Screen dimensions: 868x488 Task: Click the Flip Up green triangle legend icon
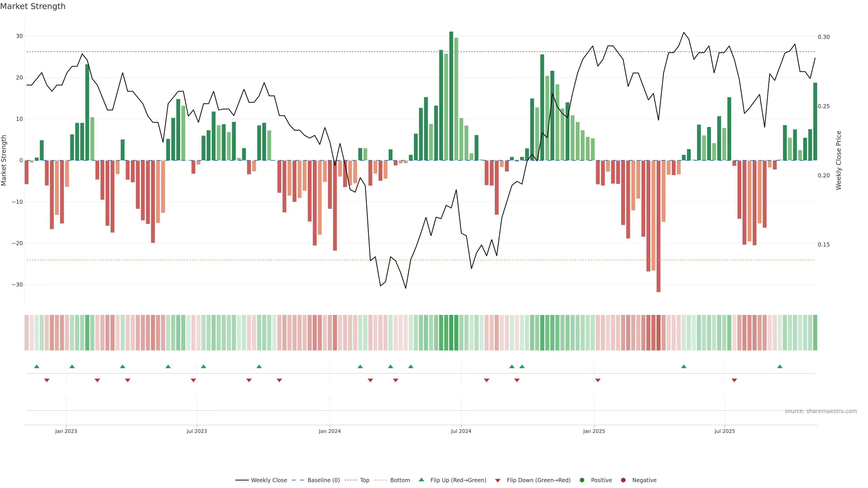(x=421, y=480)
